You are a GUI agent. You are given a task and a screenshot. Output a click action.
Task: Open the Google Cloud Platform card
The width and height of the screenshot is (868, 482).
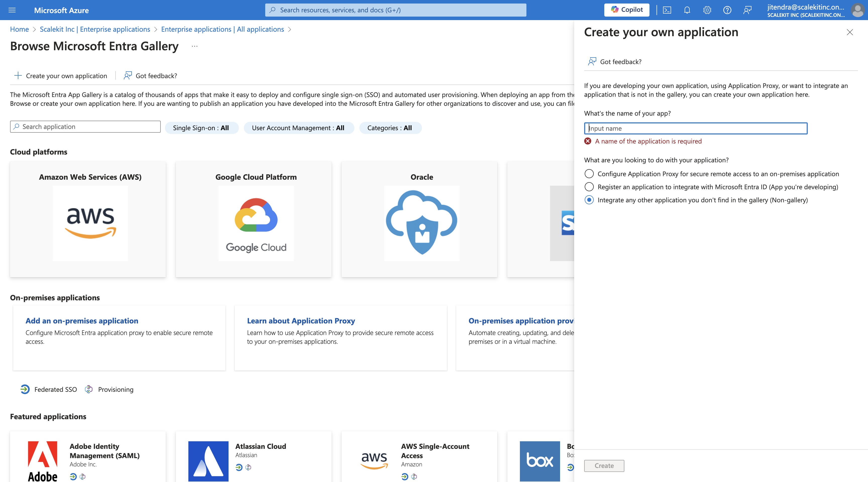point(254,219)
